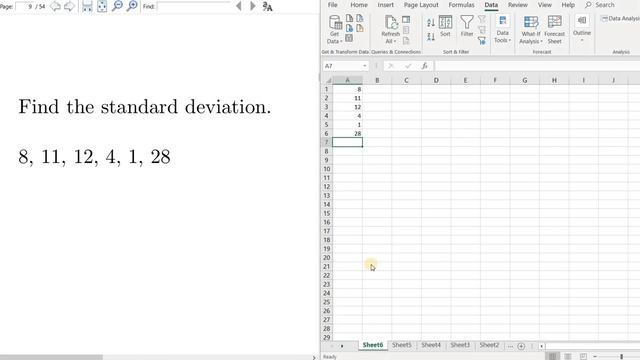The width and height of the screenshot is (640, 360).
Task: Click the fit width icon in PDF toolbar
Action: tap(87, 6)
